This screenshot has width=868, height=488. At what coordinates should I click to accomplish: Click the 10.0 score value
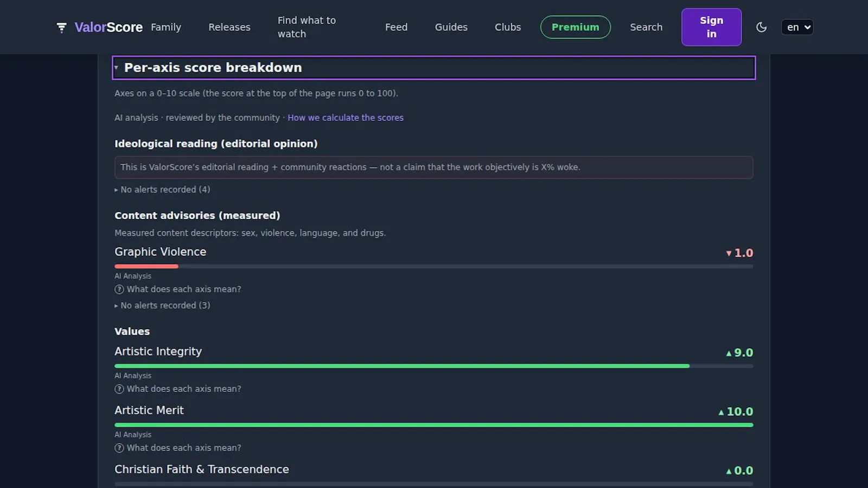(x=740, y=412)
